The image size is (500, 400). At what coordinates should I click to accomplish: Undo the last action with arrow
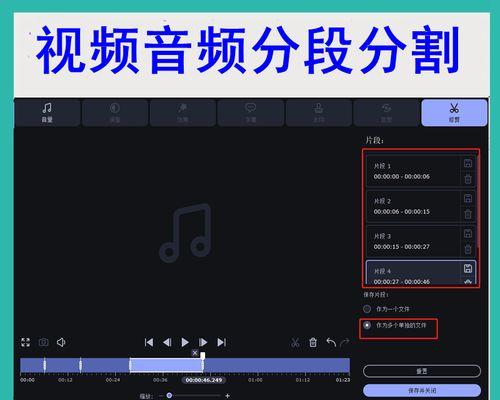pyautogui.click(x=331, y=342)
